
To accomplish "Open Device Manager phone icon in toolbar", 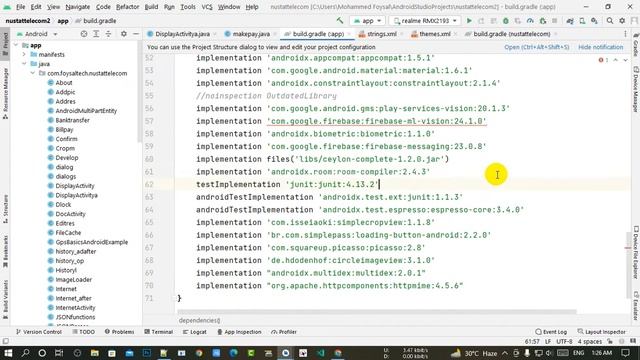I will [x=582, y=20].
